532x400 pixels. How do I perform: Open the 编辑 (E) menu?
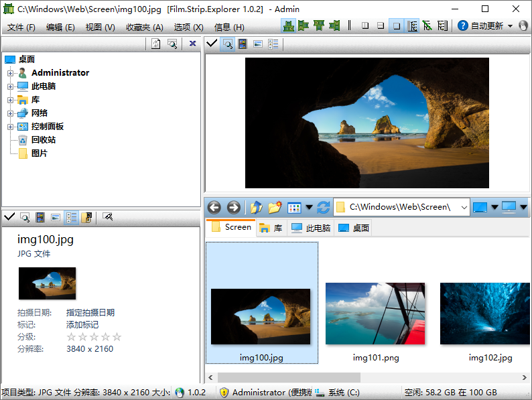(60, 27)
